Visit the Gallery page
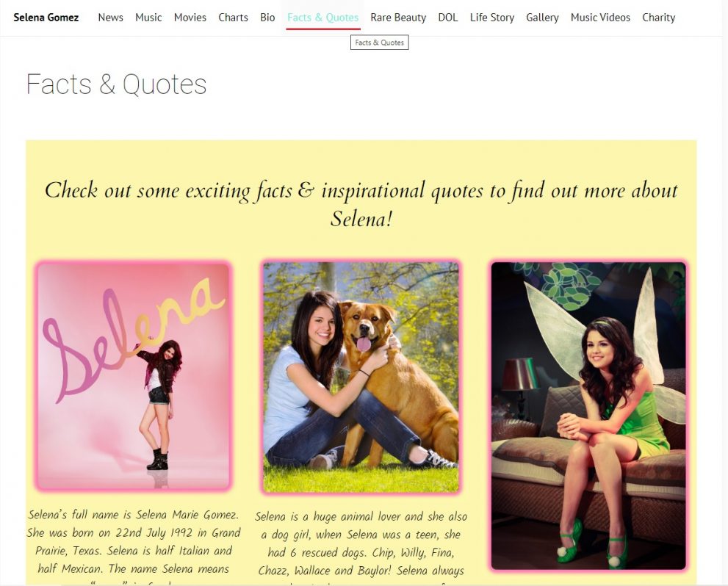728x586 pixels. tap(542, 18)
